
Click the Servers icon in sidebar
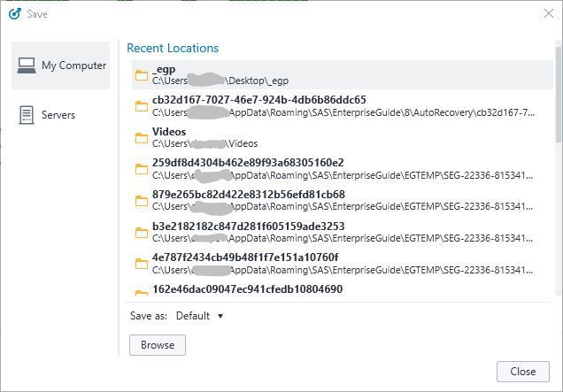(27, 115)
